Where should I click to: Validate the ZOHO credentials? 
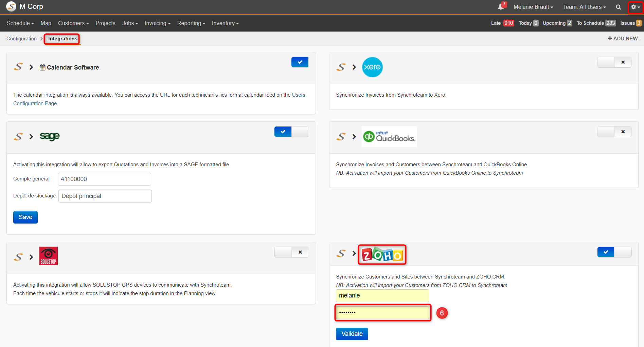pyautogui.click(x=352, y=334)
